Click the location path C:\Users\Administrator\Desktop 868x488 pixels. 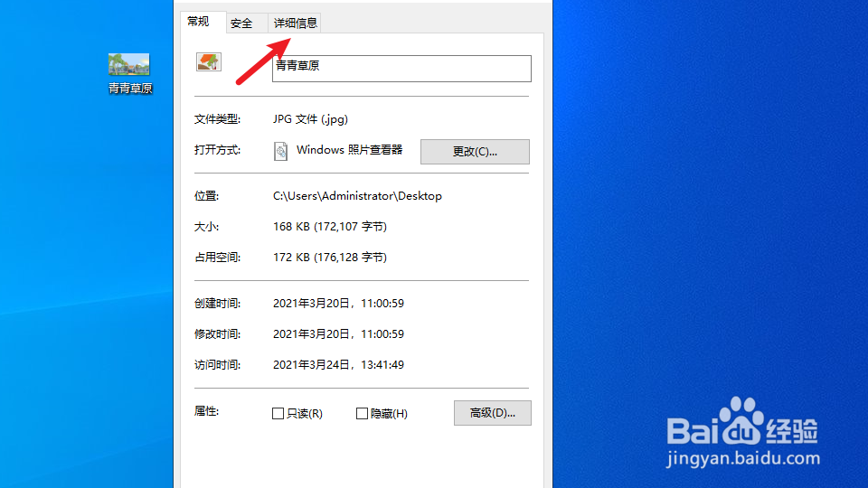pos(358,196)
